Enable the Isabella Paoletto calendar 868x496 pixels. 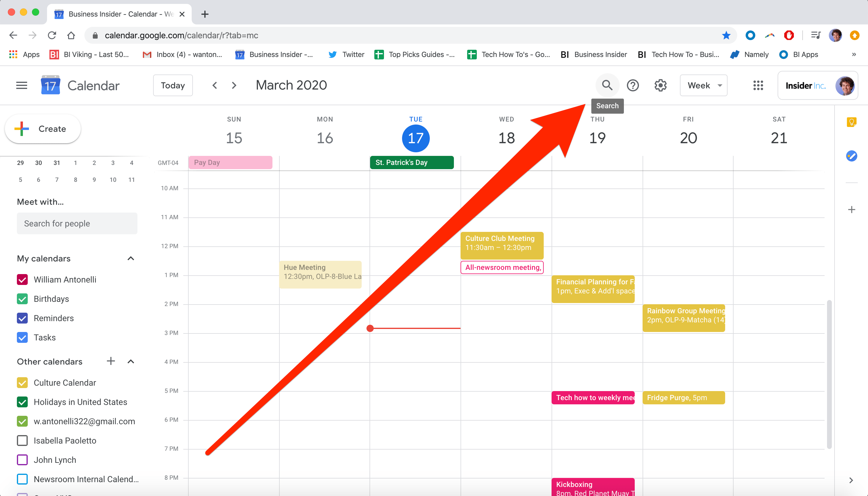coord(23,441)
